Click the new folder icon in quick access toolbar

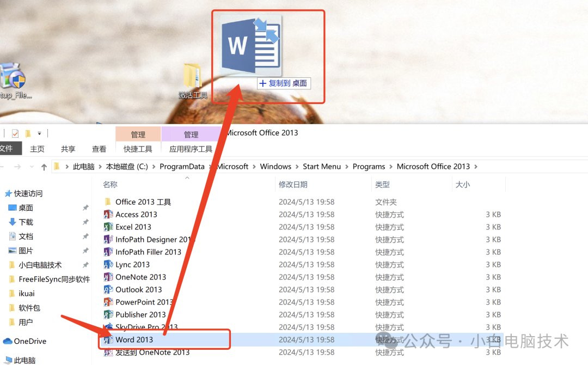click(28, 133)
